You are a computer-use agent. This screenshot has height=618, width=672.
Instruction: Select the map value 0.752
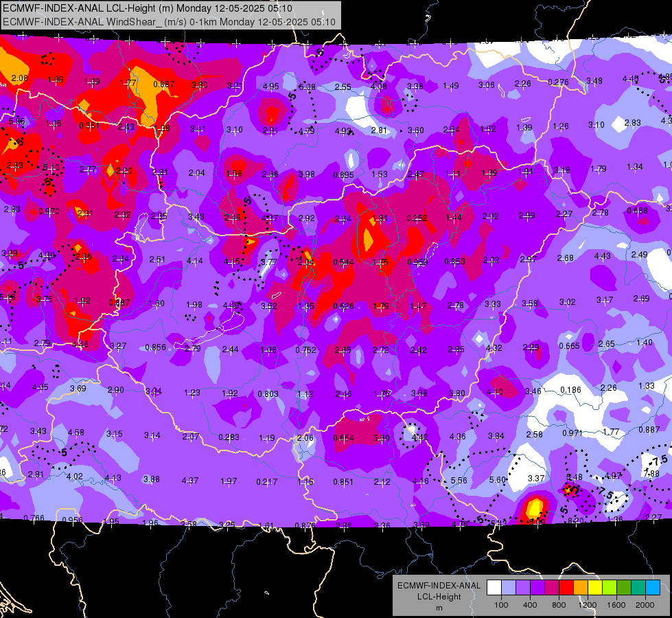tap(305, 350)
